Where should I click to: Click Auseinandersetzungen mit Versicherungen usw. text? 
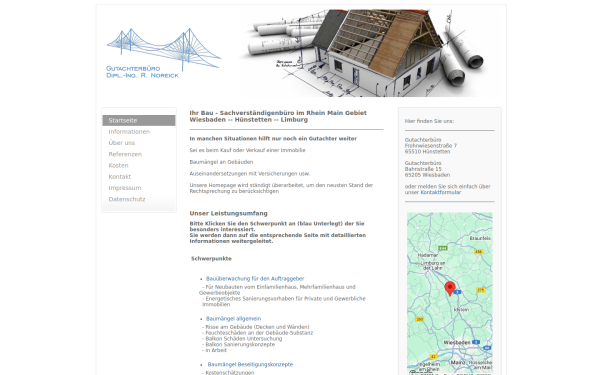coord(249,174)
